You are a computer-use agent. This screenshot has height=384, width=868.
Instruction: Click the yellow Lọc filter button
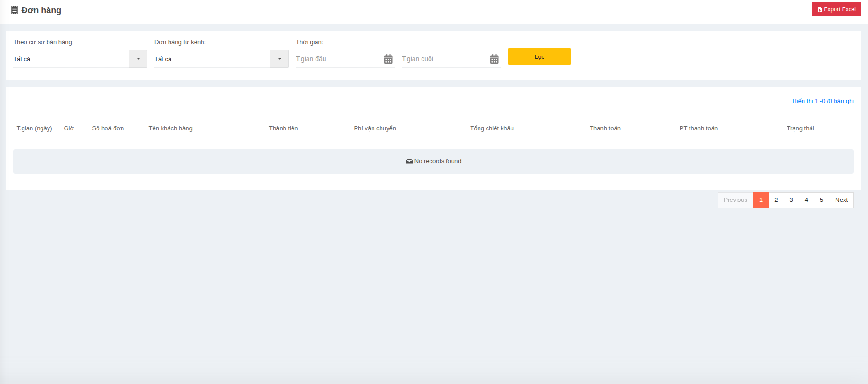(x=539, y=57)
